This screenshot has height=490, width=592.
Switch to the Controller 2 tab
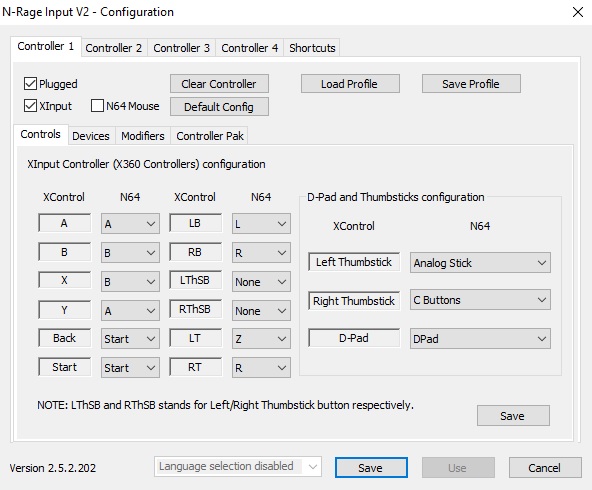(x=114, y=48)
